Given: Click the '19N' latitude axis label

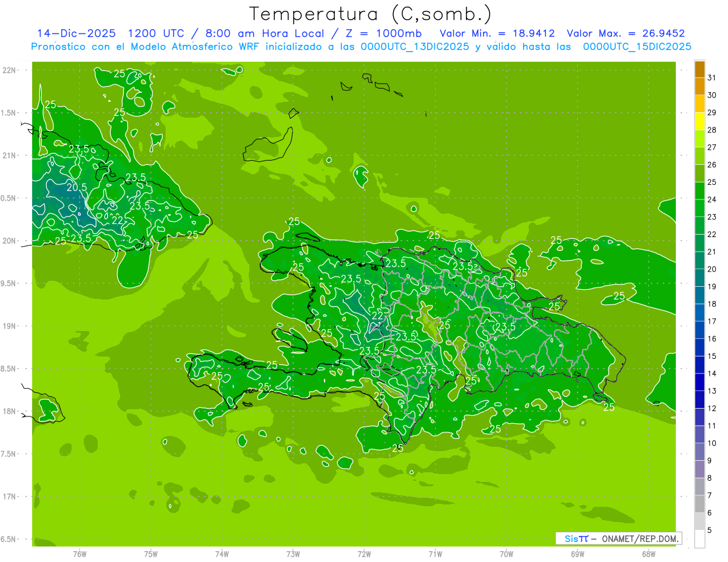Looking at the screenshot, I should 8,326.
